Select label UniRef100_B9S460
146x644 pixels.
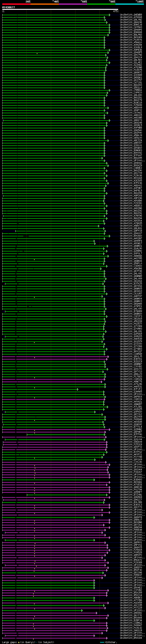coord(131,236)
